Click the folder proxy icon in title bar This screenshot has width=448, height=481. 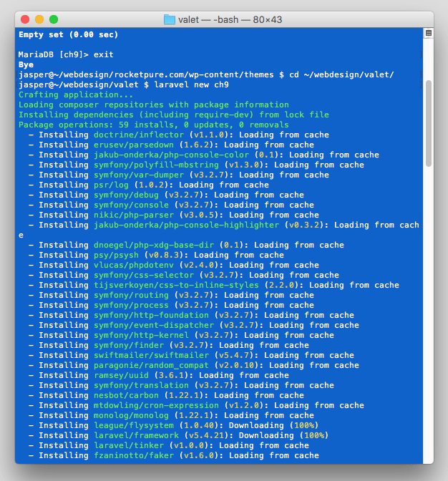[170, 19]
